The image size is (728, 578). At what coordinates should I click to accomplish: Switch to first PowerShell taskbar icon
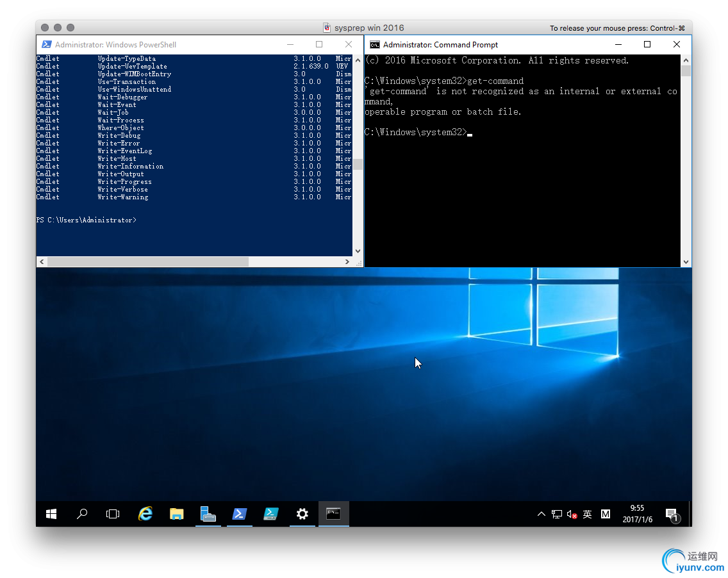pos(239,514)
